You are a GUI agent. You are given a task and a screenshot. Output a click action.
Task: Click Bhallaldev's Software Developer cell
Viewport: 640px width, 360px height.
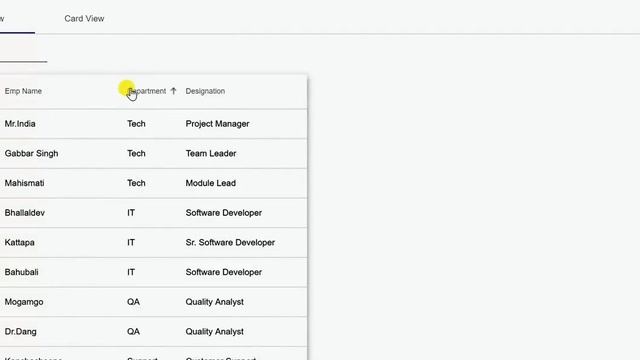pos(224,213)
